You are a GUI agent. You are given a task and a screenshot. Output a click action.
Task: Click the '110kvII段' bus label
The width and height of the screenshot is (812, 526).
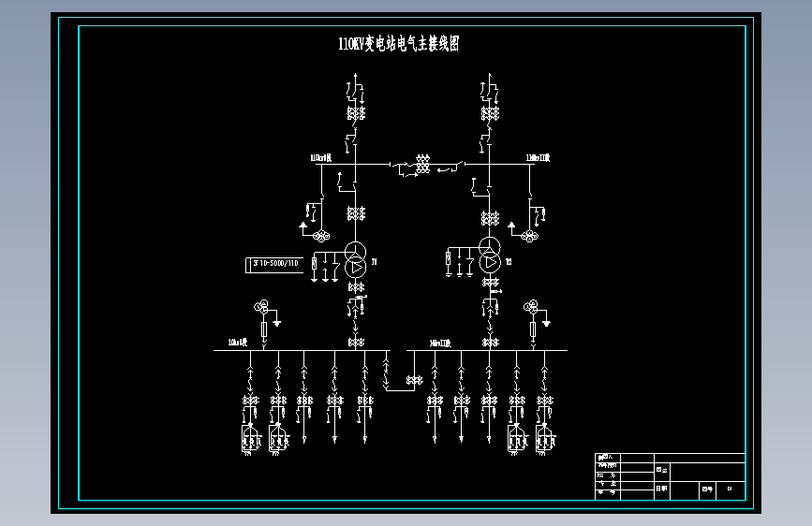[x=538, y=158]
